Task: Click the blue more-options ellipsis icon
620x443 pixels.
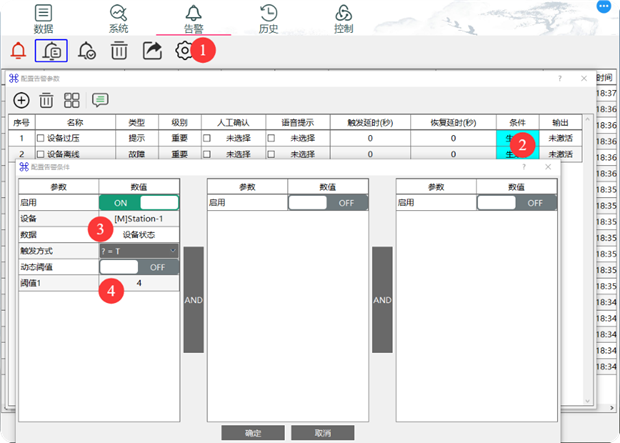Action: pyautogui.click(x=603, y=6)
